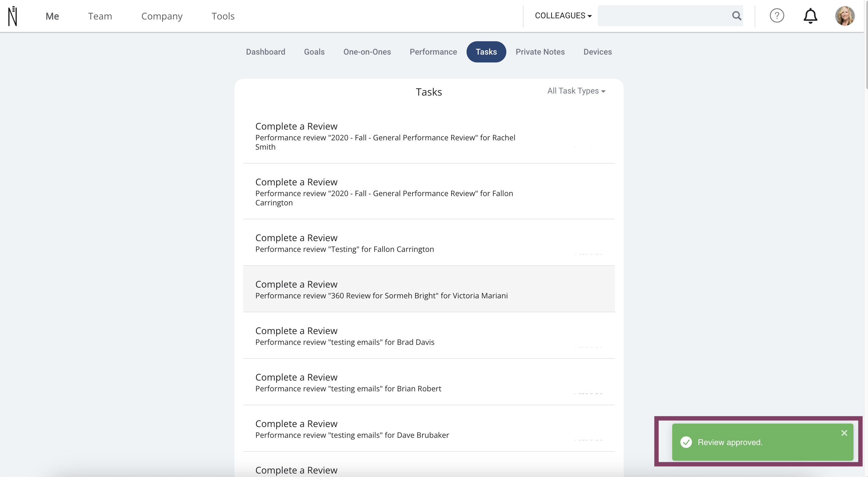Select the active Tasks tab
Viewport: 868px width, 477px height.
(486, 52)
